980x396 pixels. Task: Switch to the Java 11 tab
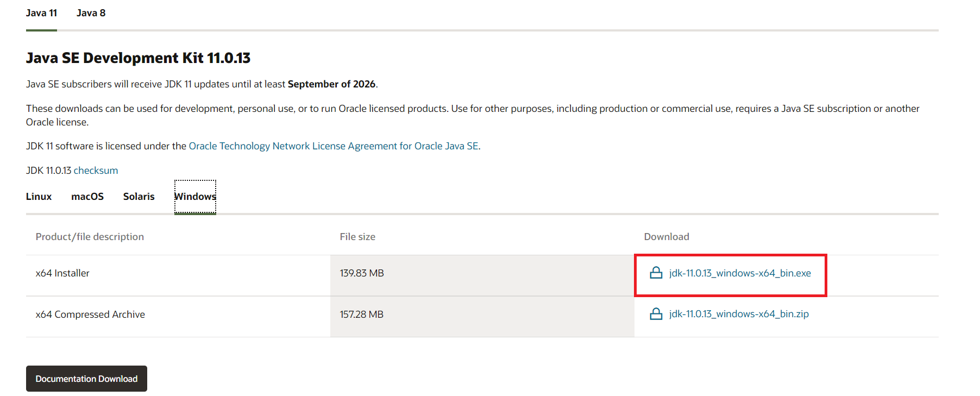click(x=41, y=13)
